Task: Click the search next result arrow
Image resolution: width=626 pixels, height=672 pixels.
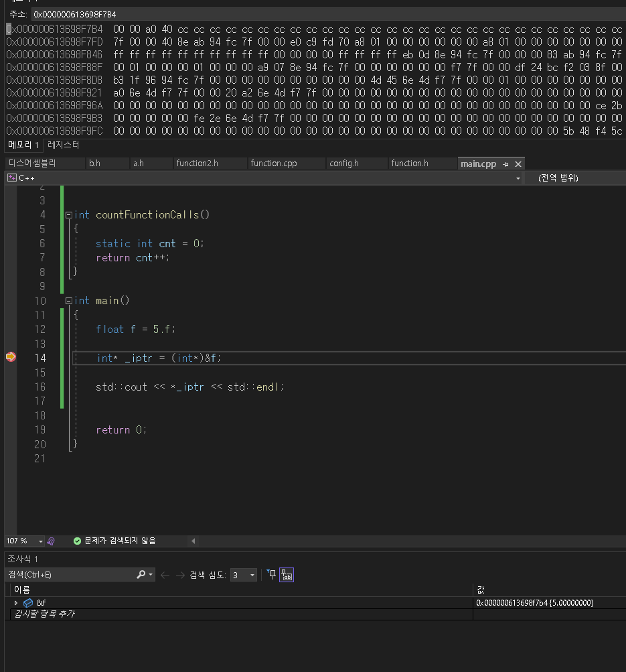Action: click(180, 575)
